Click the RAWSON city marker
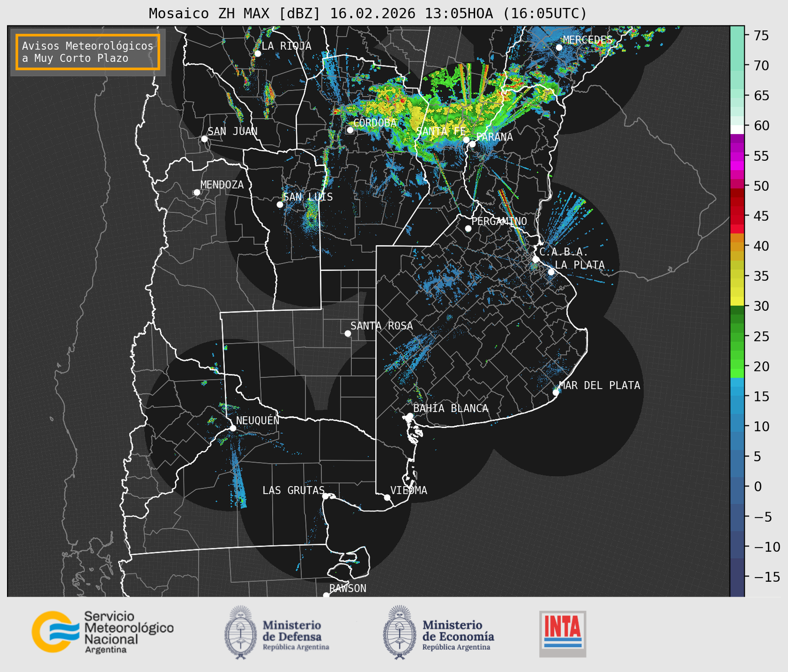Viewport: 788px width, 672px height. (x=326, y=595)
